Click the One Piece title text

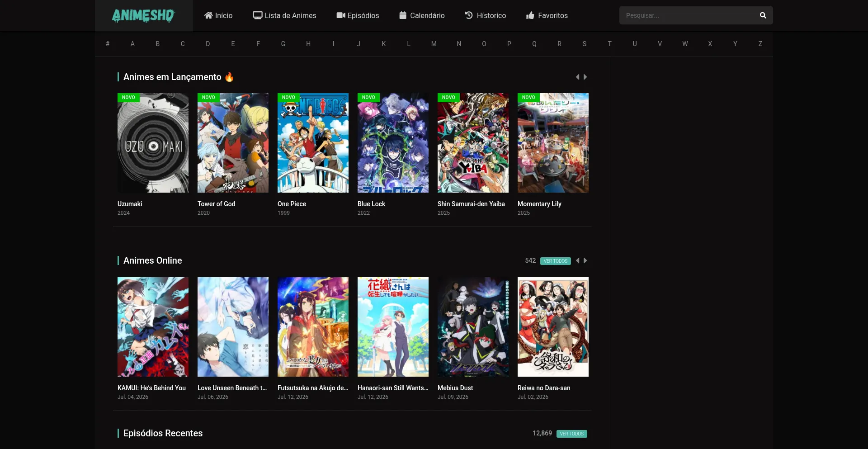pyautogui.click(x=292, y=204)
